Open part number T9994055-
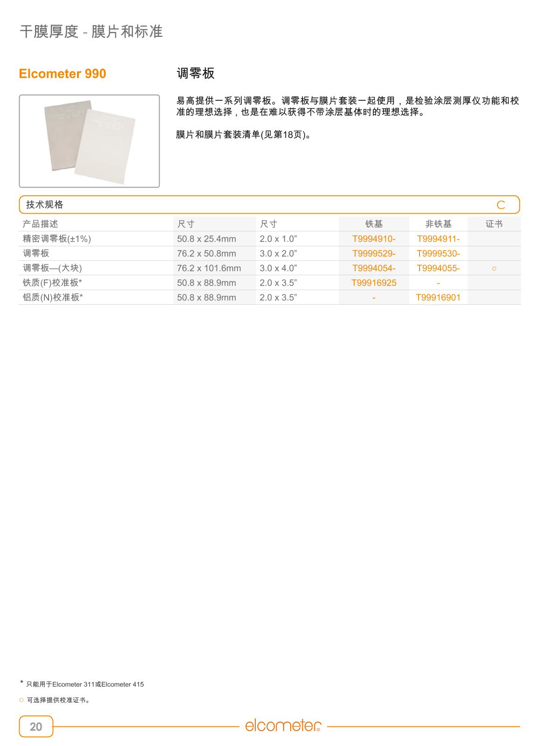The image size is (560, 746). [x=438, y=268]
